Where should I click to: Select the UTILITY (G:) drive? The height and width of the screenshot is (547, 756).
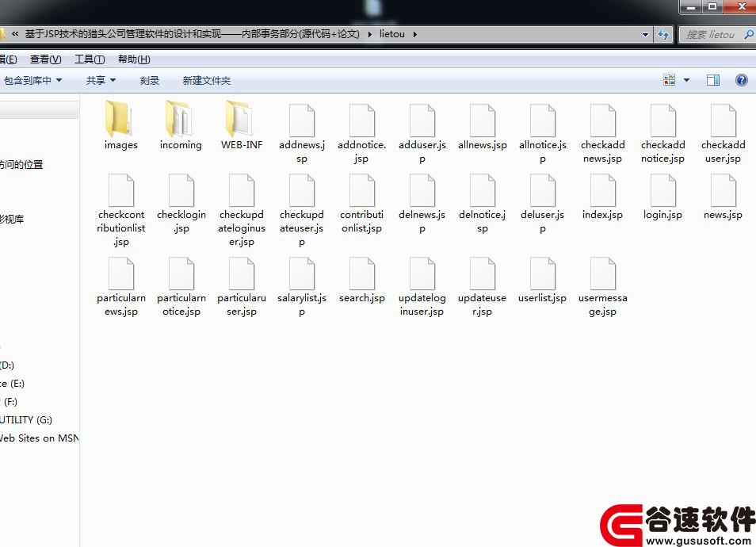coord(26,419)
